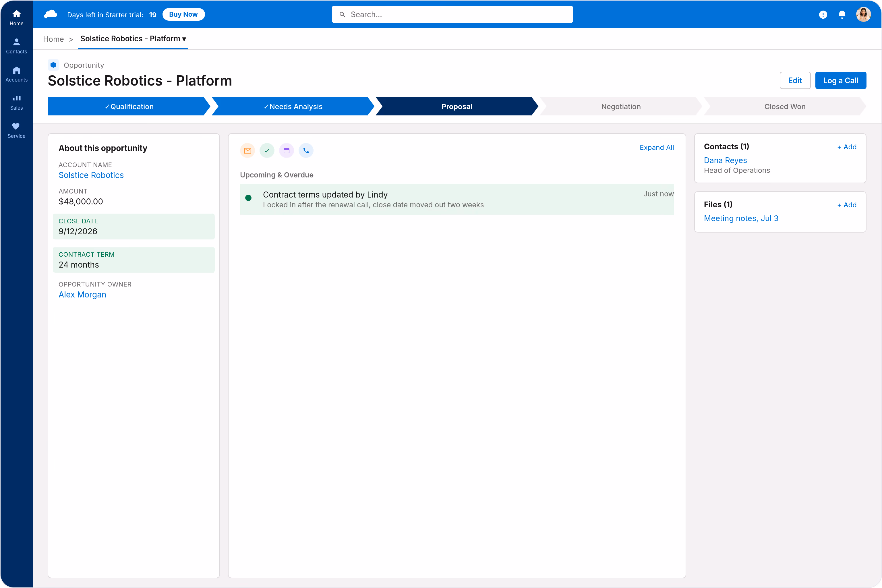This screenshot has width=882, height=588.
Task: Click the green status dot on contract update
Action: coord(248,198)
